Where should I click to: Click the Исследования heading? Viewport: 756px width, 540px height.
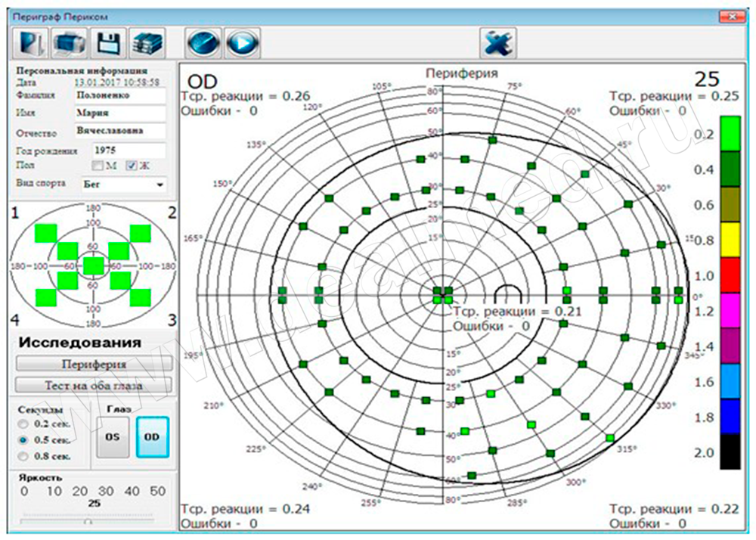tap(80, 343)
